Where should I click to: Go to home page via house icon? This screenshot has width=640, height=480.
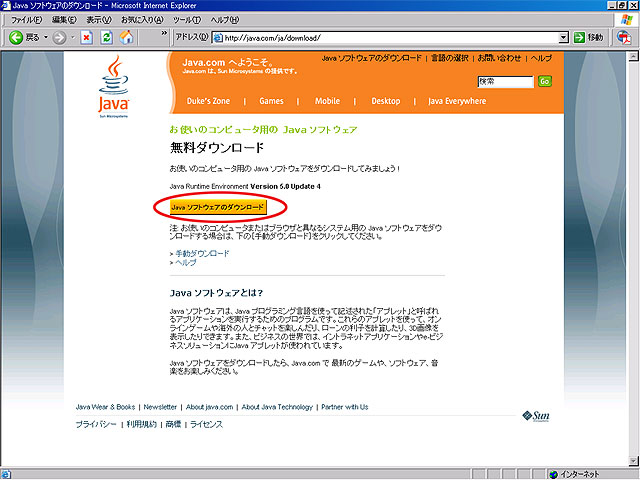127,38
